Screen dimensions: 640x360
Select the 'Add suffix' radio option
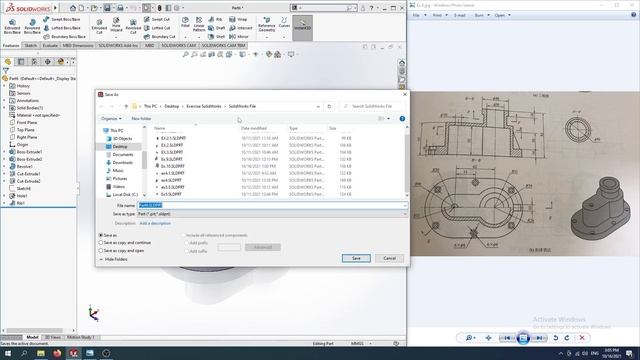click(187, 251)
